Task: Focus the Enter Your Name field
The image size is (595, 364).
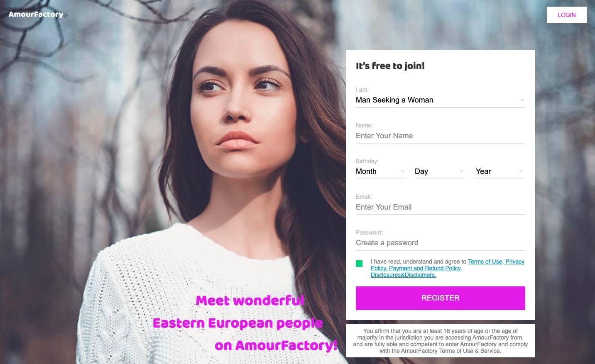Action: 440,136
